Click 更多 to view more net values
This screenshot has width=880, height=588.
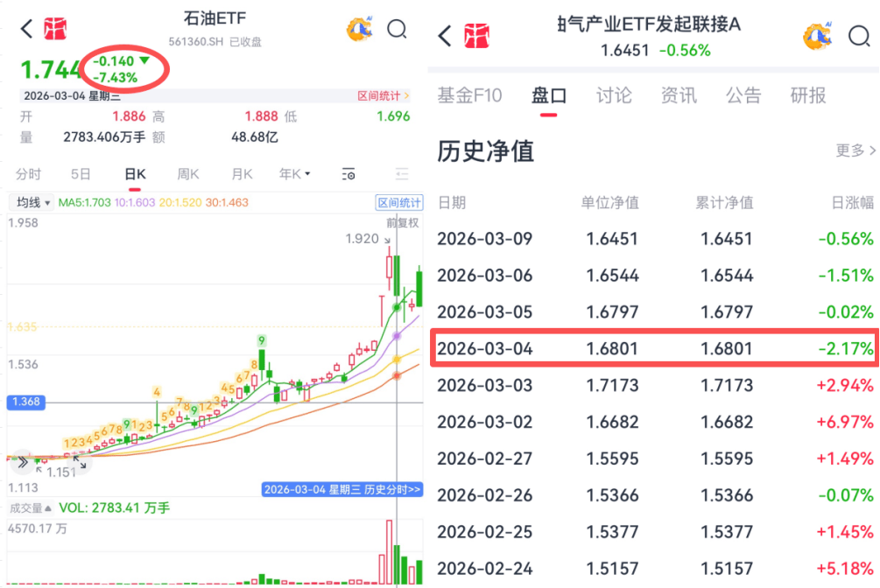[x=855, y=150]
